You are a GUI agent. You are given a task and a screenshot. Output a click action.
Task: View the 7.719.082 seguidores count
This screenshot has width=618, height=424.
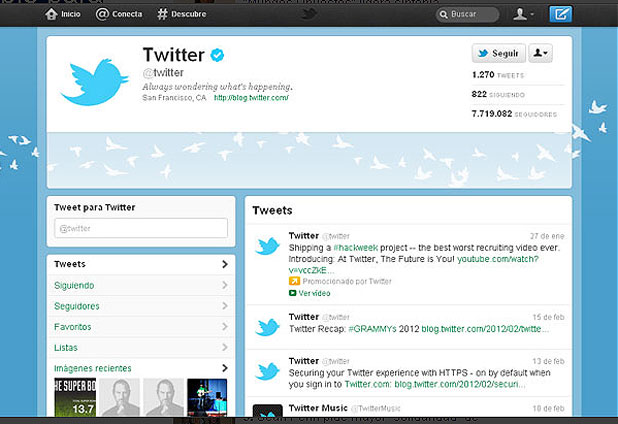(x=514, y=114)
